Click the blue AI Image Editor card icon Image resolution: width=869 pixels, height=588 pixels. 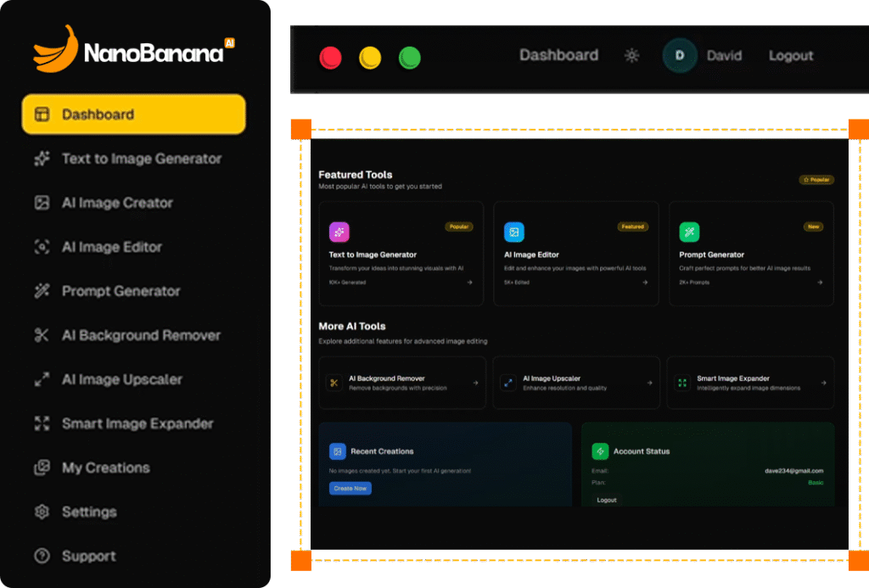[x=514, y=232]
